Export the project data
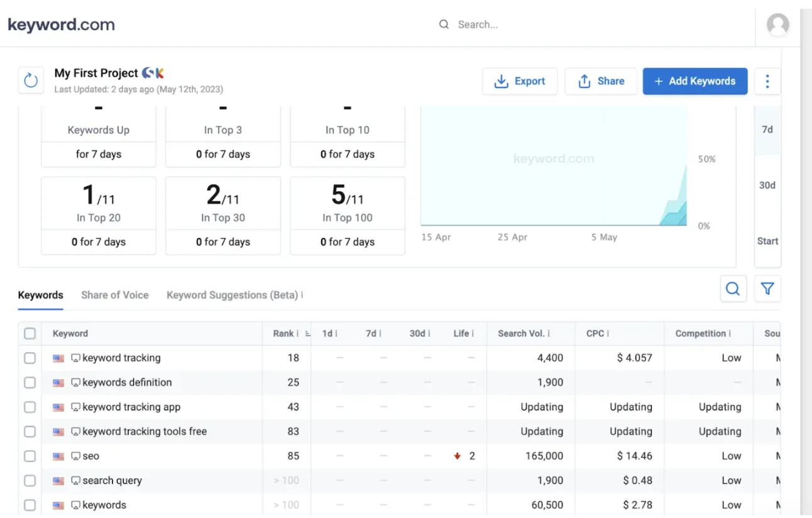 click(x=520, y=80)
